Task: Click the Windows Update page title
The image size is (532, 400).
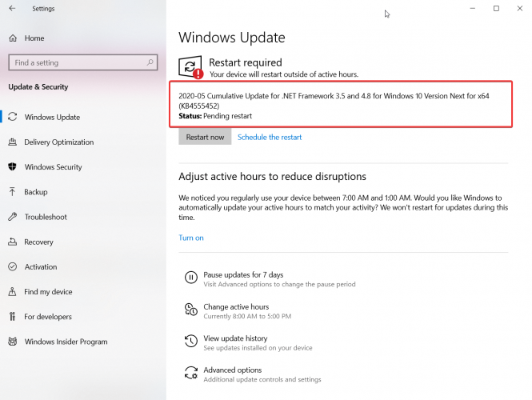Action: point(232,38)
